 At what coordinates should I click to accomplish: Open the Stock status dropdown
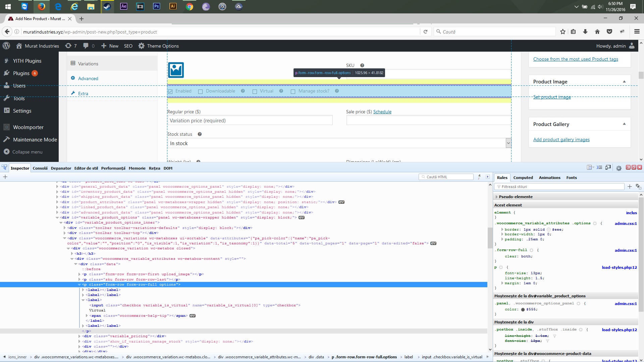(339, 143)
